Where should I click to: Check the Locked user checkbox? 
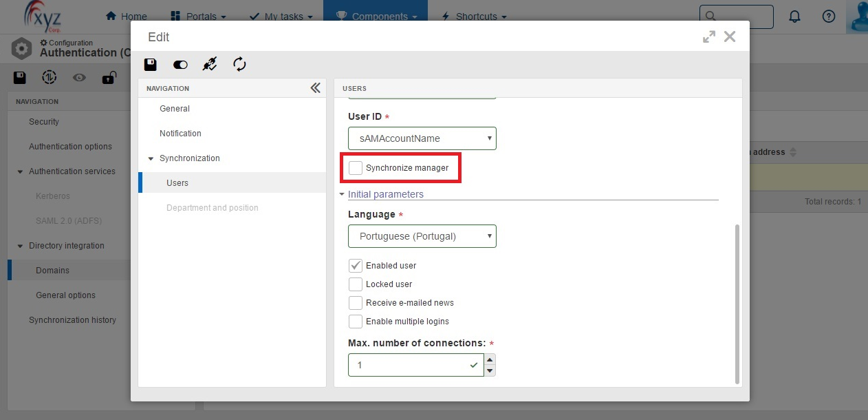tap(356, 284)
